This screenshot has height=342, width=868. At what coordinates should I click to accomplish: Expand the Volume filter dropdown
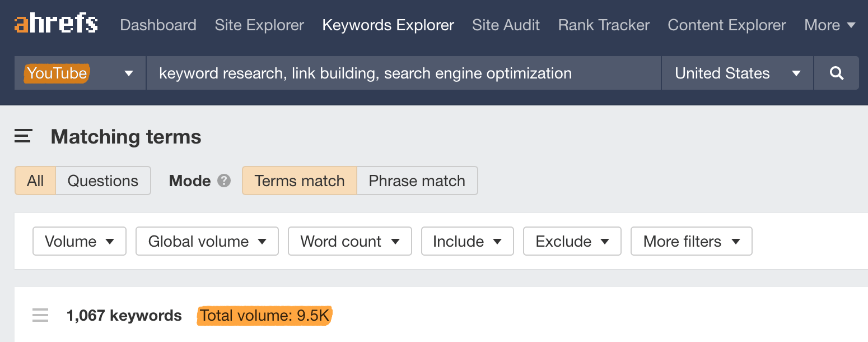(x=80, y=241)
